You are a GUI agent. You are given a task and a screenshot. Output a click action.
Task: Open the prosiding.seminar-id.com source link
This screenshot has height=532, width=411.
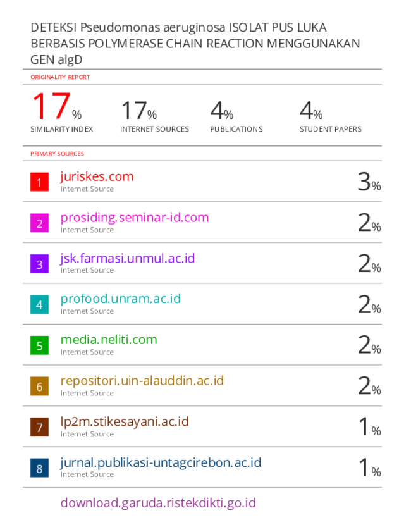tap(135, 218)
